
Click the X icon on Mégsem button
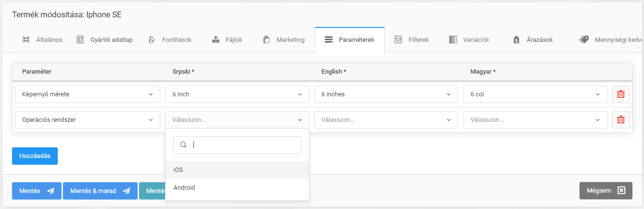click(x=621, y=191)
